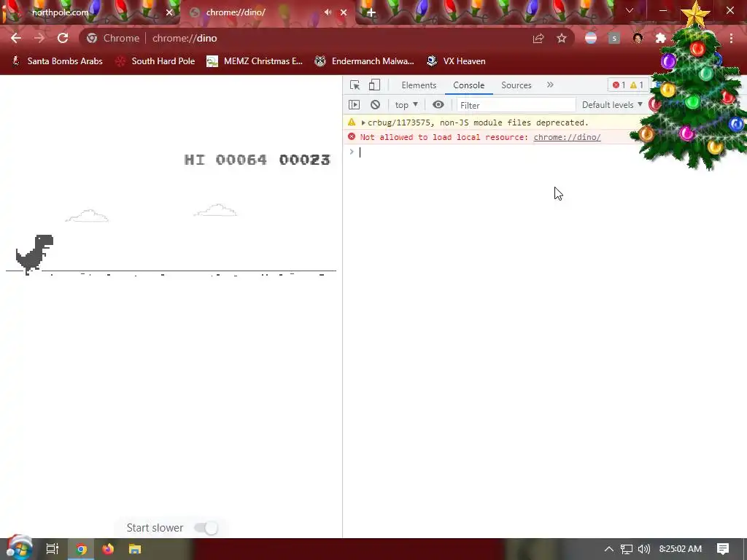Toggle the Start slower switch
The width and height of the screenshot is (747, 560).
[x=206, y=528]
